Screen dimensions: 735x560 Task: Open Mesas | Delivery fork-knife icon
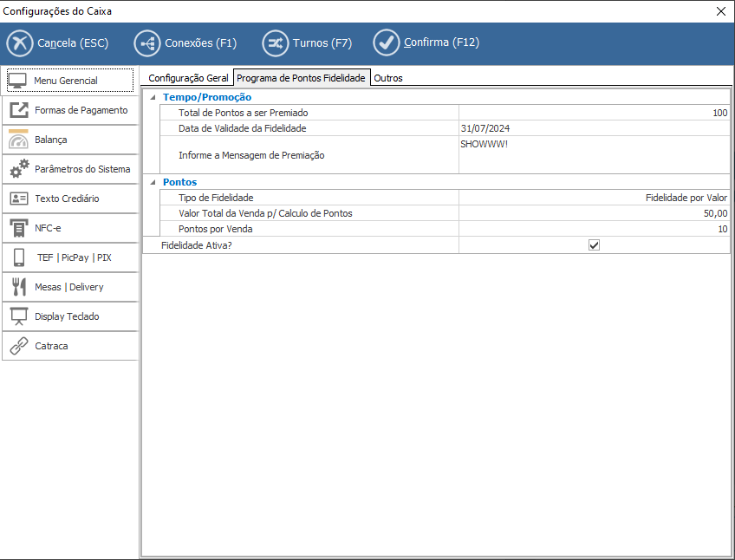[19, 287]
